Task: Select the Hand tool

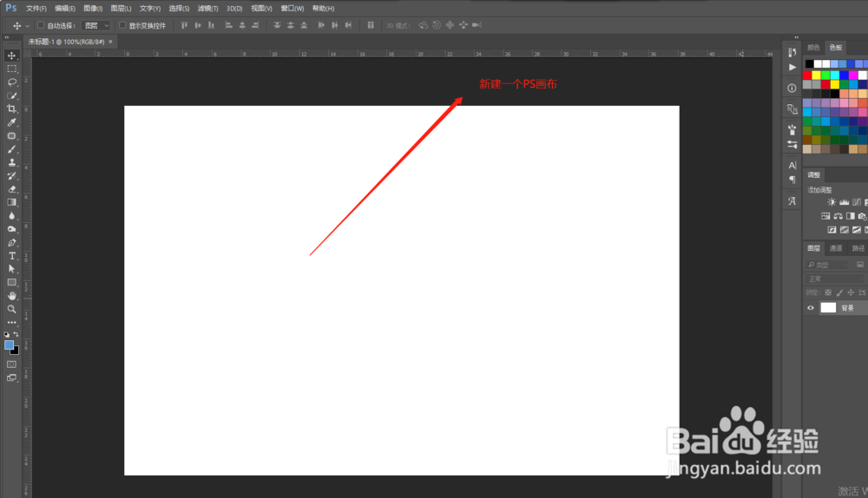Action: [x=11, y=296]
